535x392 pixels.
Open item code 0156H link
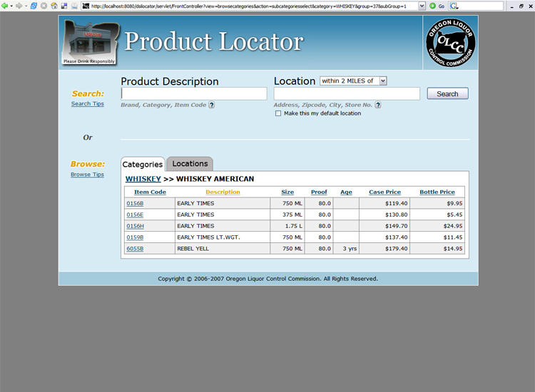(x=135, y=226)
